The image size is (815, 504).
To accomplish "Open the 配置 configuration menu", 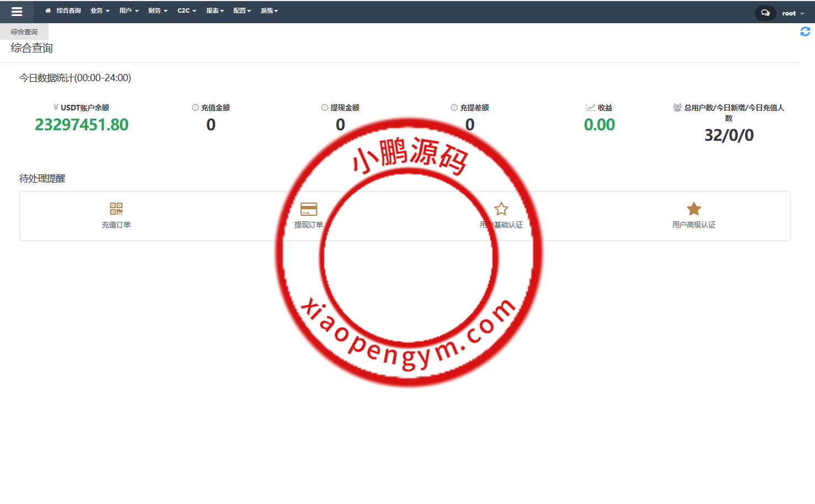I will click(x=242, y=10).
